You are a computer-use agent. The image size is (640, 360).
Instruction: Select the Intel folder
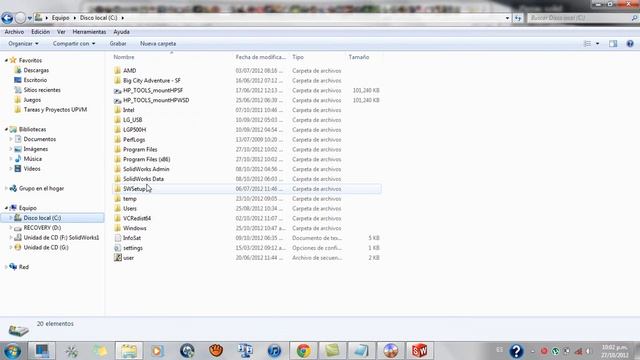tap(129, 110)
